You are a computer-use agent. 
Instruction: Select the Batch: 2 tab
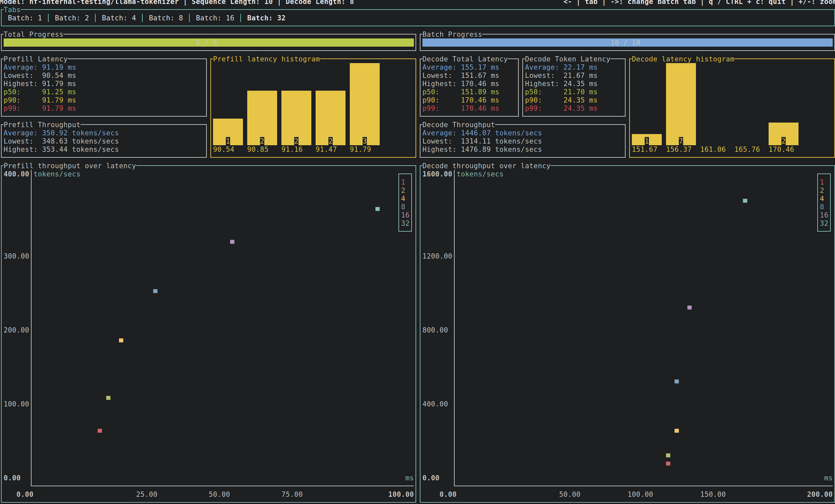pyautogui.click(x=72, y=18)
